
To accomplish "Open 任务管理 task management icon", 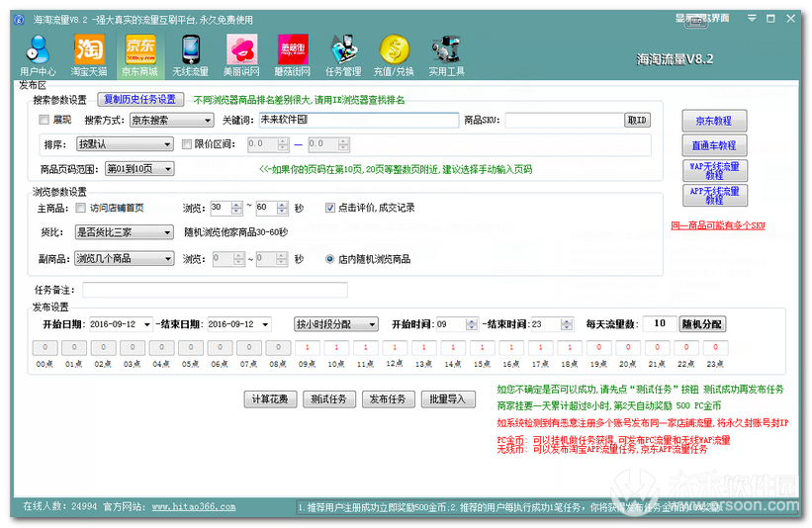I will [343, 53].
